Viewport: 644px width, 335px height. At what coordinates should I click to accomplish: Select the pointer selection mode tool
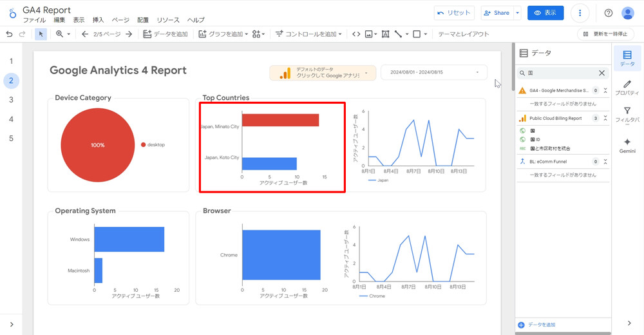[41, 34]
